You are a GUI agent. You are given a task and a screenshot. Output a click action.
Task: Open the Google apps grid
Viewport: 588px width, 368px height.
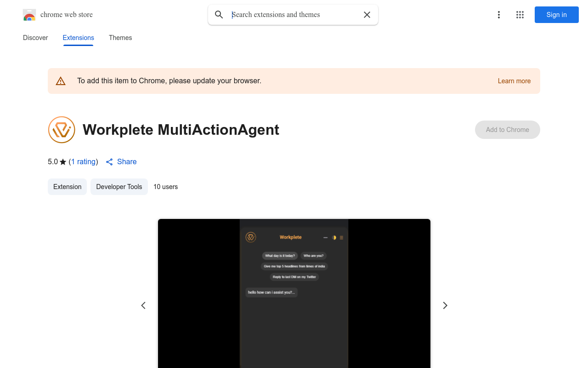[520, 15]
